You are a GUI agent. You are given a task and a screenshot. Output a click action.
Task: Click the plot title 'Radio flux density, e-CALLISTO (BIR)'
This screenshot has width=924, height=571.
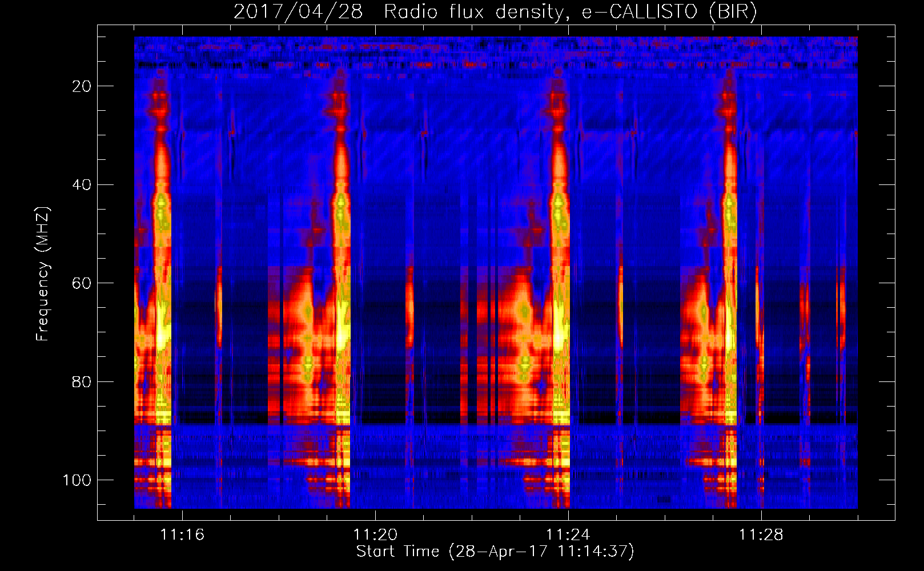(x=570, y=12)
